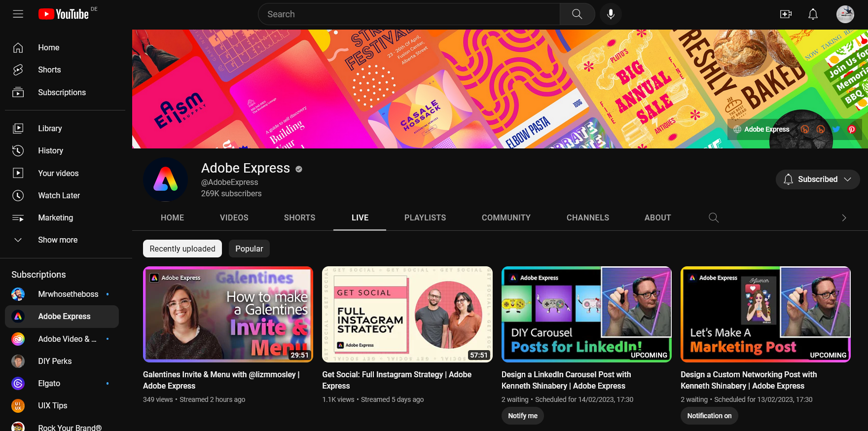The width and height of the screenshot is (868, 431).
Task: Open Shorts in the sidebar
Action: click(64, 70)
